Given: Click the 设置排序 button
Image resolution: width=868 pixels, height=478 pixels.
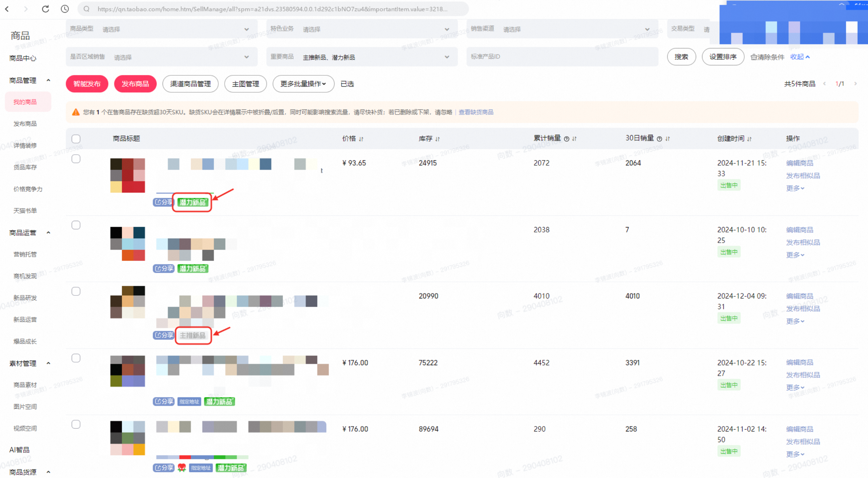Looking at the screenshot, I should click(x=723, y=57).
